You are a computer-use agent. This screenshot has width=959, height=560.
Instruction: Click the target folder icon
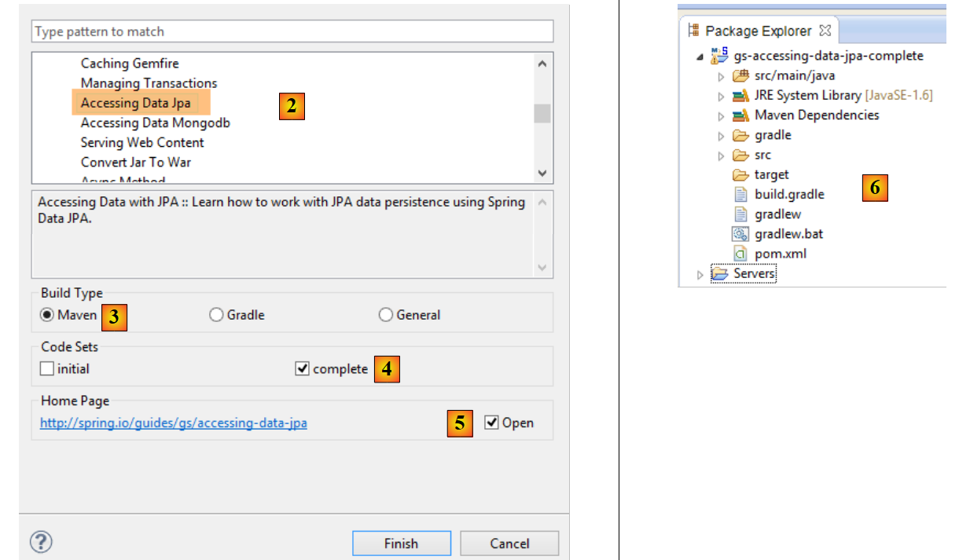click(x=740, y=174)
